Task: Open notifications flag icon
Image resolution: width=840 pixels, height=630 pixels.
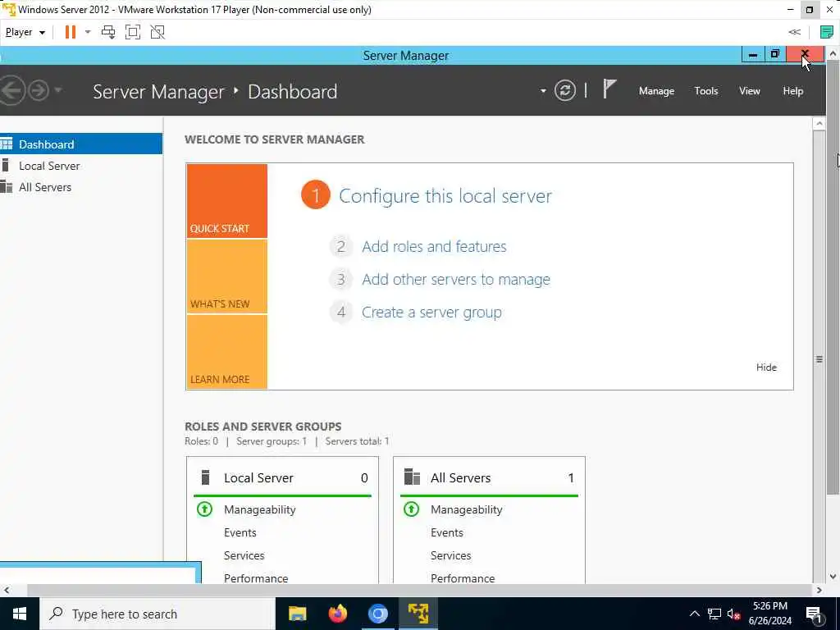Action: 609,89
